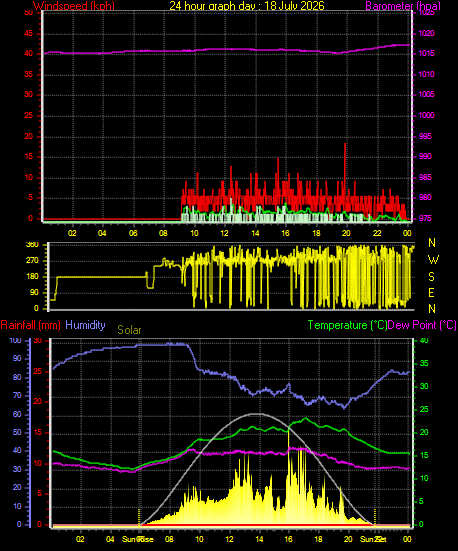Click the blue 100 humidity axis value
This screenshot has height=551, width=458.
(15, 341)
